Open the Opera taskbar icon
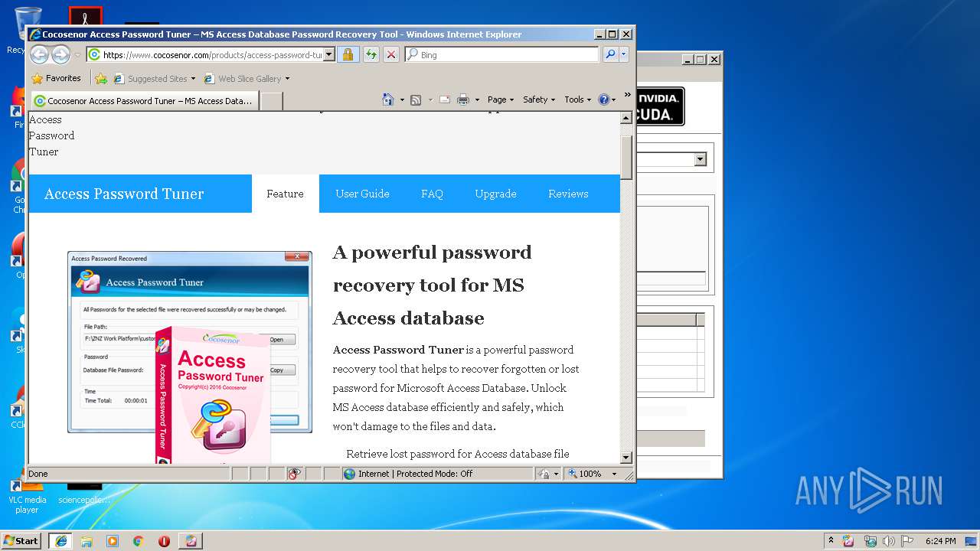 point(164,540)
